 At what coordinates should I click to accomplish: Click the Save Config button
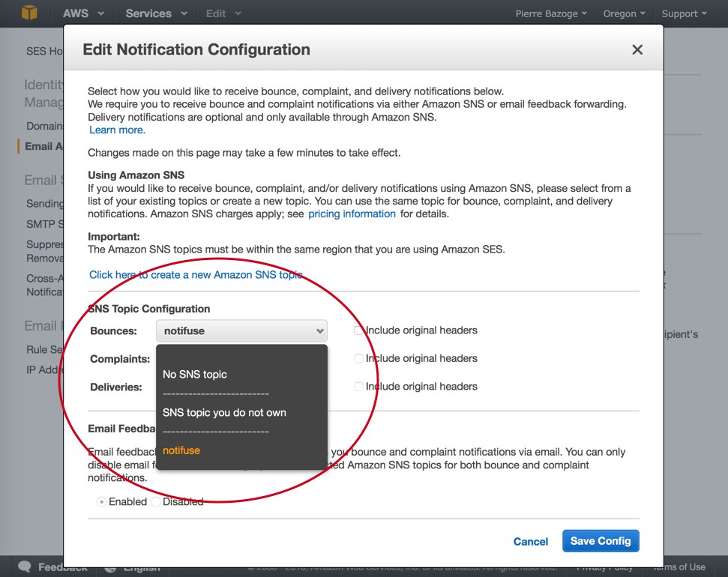coord(601,541)
